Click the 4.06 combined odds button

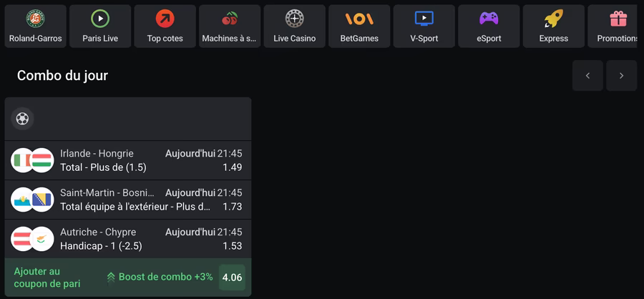point(232,278)
